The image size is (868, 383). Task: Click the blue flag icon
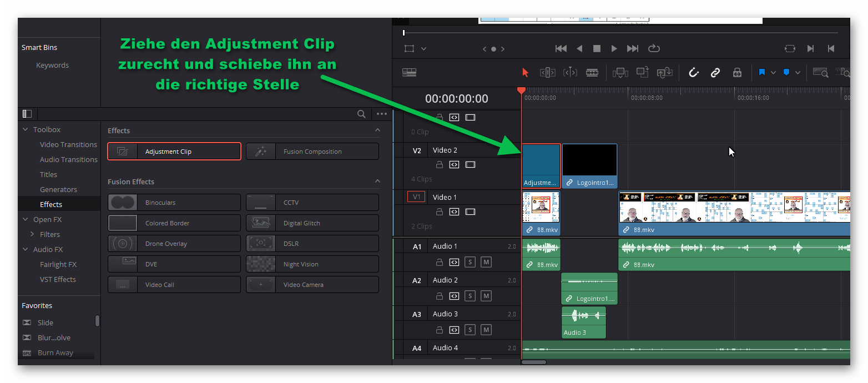(x=761, y=73)
